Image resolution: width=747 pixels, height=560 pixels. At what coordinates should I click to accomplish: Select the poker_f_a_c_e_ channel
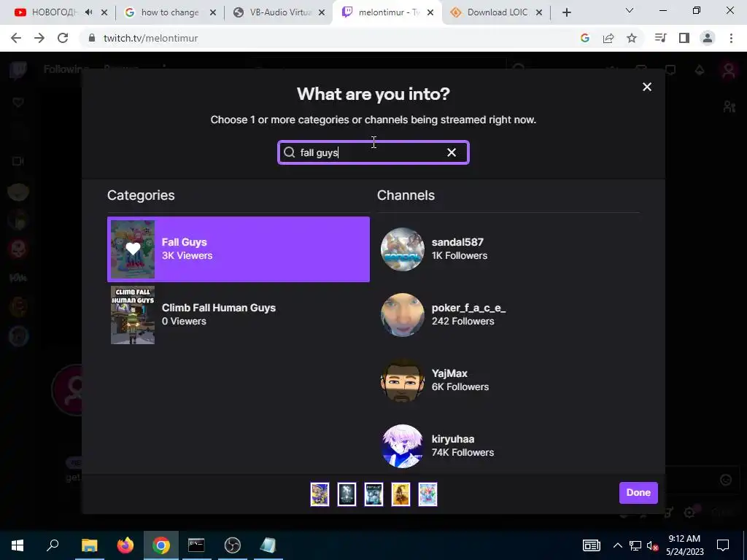(x=508, y=315)
